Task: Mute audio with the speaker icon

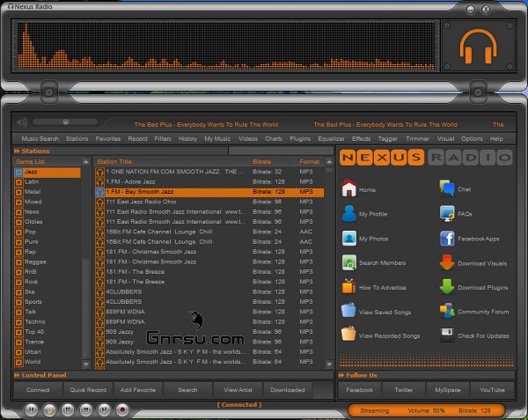Action: tap(22, 122)
